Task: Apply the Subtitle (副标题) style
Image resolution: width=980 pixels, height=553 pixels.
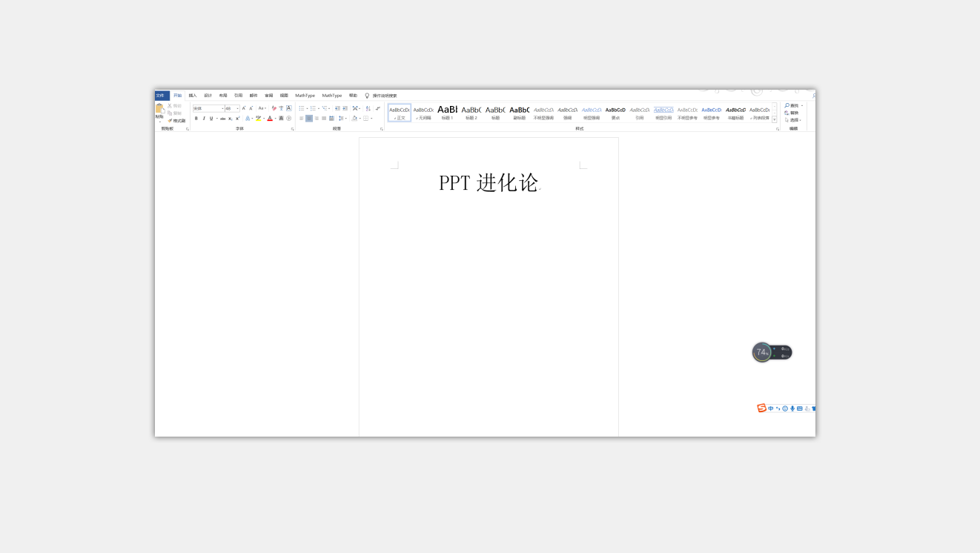Action: [519, 113]
